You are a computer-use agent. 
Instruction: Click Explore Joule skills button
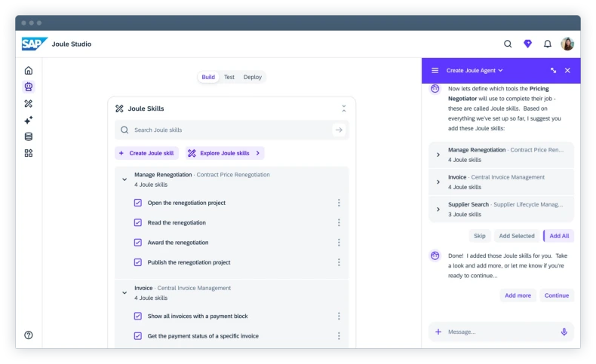pyautogui.click(x=225, y=153)
